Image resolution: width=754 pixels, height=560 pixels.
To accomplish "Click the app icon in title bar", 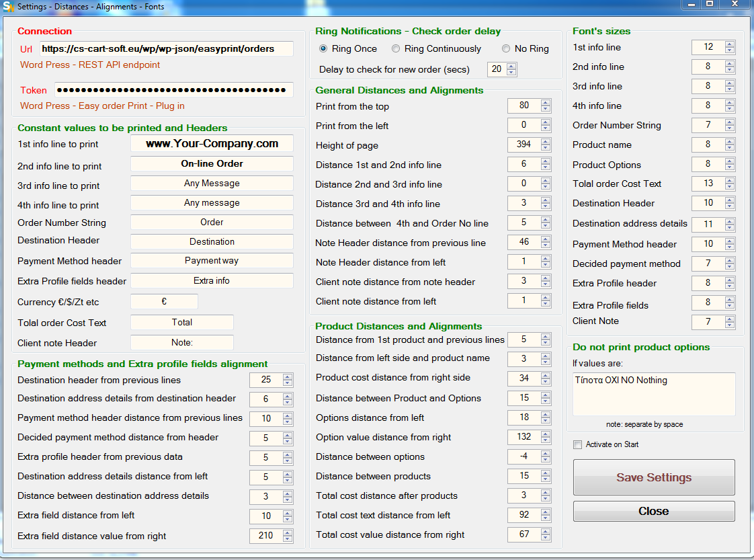I will 8,7.
